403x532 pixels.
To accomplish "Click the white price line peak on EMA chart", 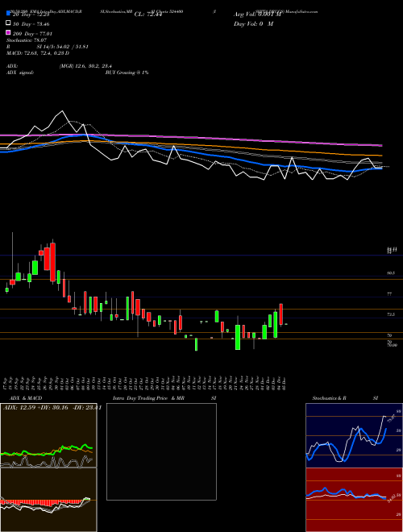I will point(62,111).
